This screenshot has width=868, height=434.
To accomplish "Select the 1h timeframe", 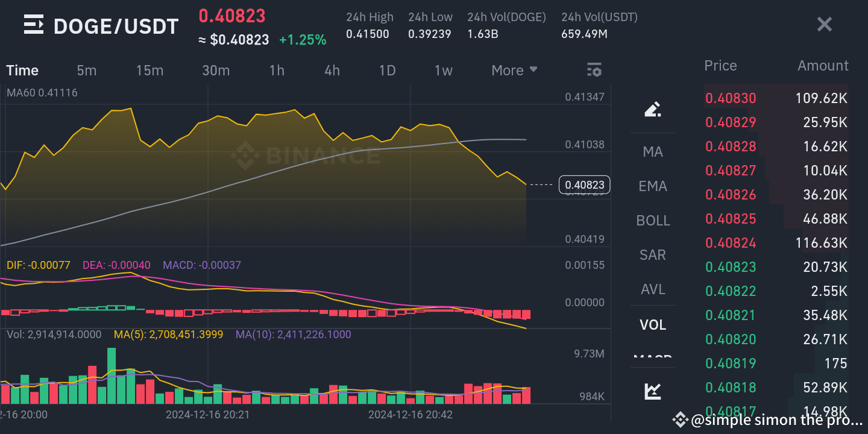I will (277, 70).
